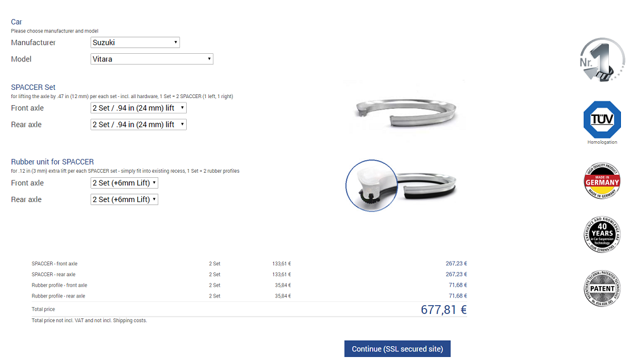
Task: Click the SPACCER - front axle row label
Action: pos(54,263)
